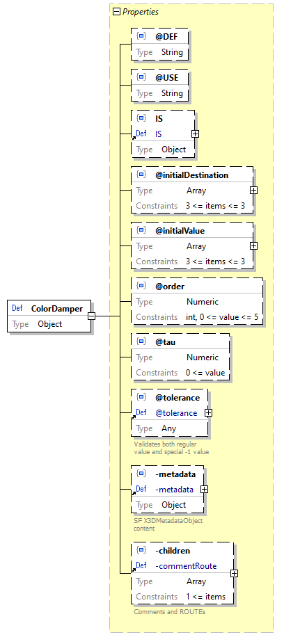
Task: Click the @tau property icon
Action: pos(141,341)
